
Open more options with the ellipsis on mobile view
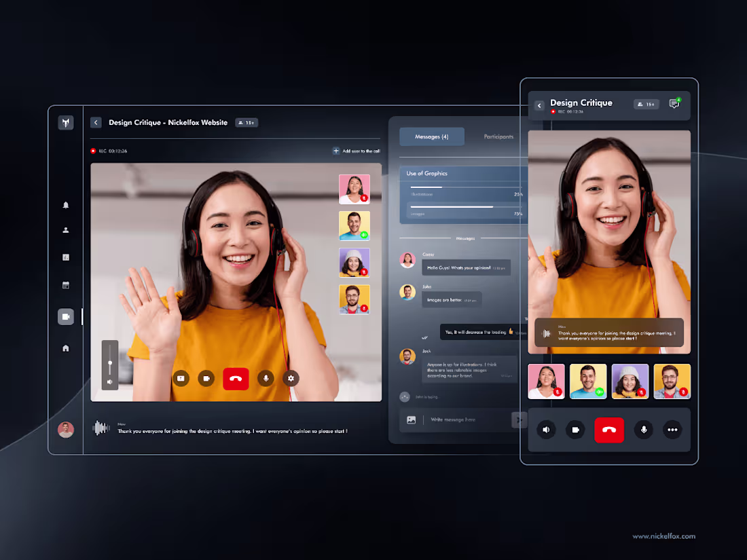pos(672,430)
